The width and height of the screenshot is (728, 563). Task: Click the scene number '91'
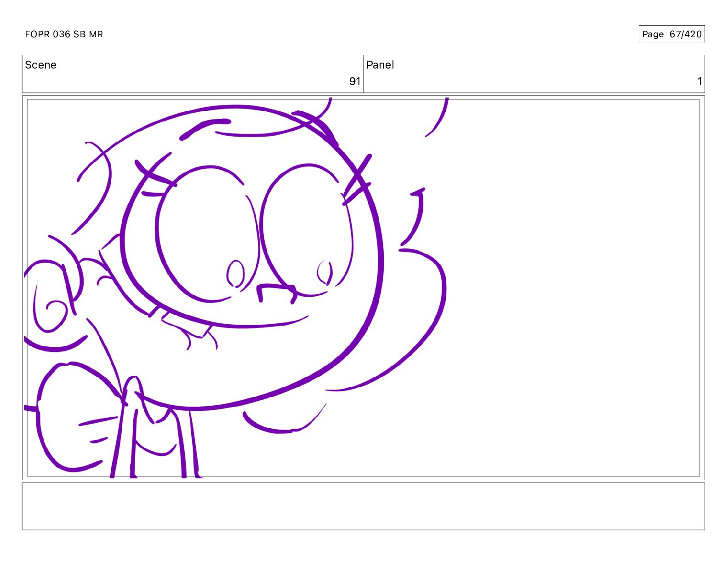[354, 81]
